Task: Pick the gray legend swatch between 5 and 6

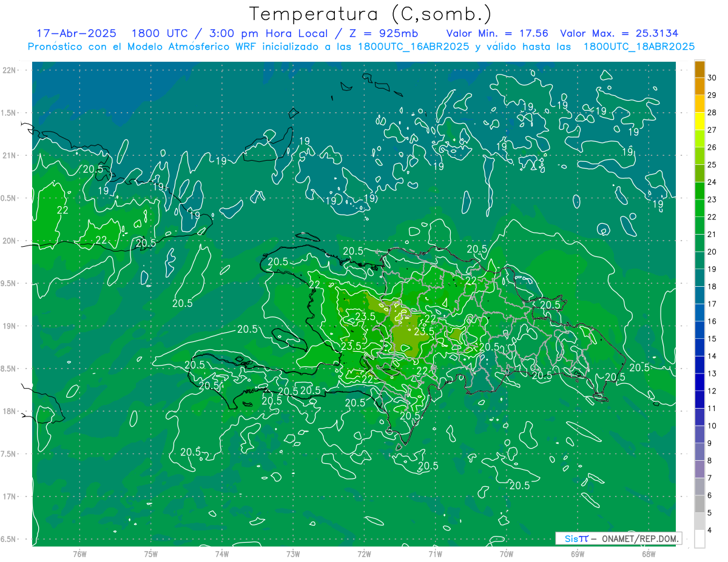Action: pyautogui.click(x=699, y=504)
